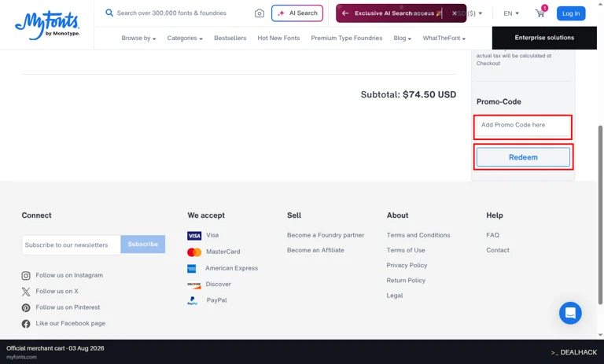
Task: Expand the Categories menu
Action: pyautogui.click(x=185, y=39)
